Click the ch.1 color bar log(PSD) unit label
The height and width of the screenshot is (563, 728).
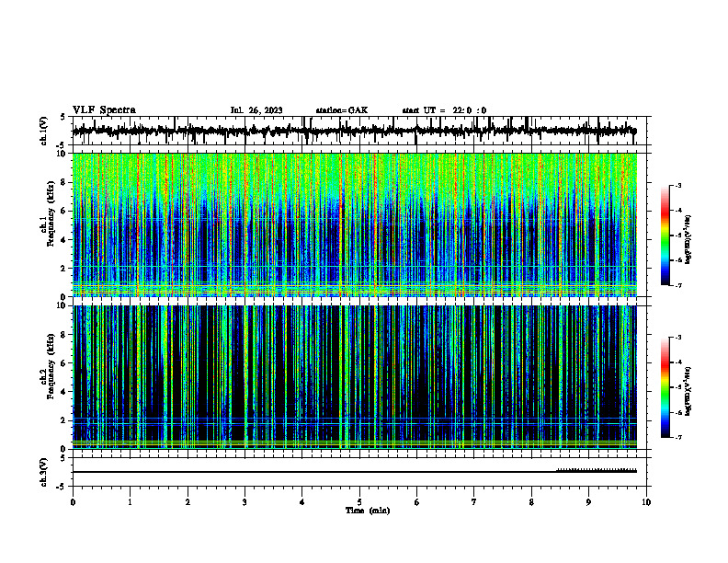688,240
